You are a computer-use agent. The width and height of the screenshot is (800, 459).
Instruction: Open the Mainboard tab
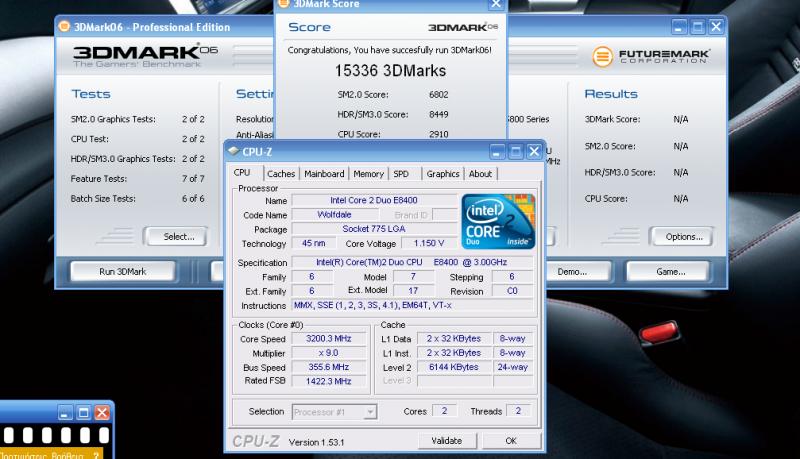pos(324,174)
